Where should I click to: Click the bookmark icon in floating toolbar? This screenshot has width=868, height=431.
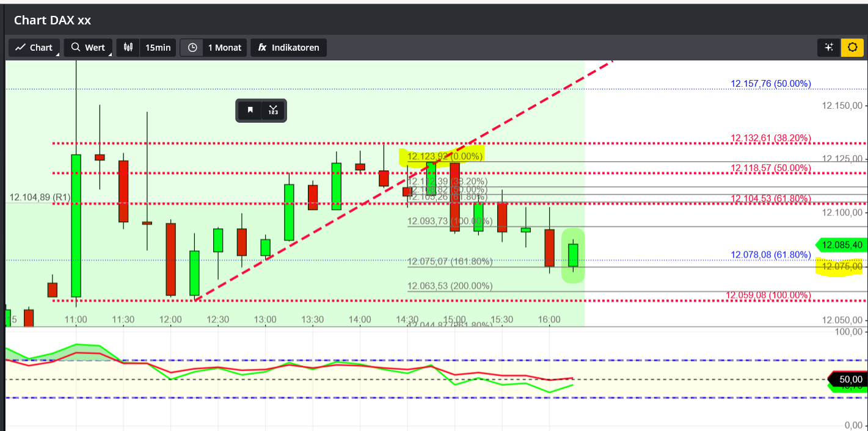[x=250, y=110]
